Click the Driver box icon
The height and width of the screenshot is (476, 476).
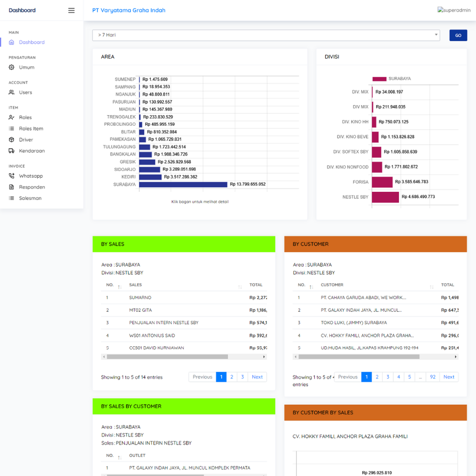coord(12,140)
